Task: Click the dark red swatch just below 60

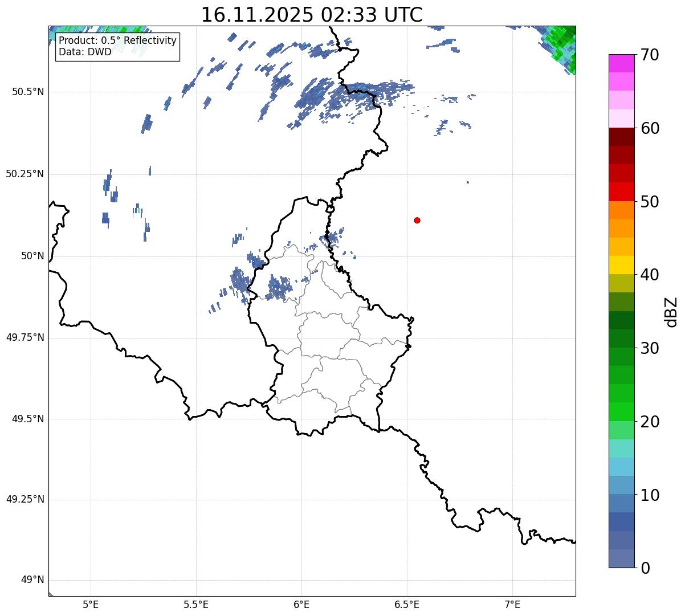Action: (x=622, y=137)
